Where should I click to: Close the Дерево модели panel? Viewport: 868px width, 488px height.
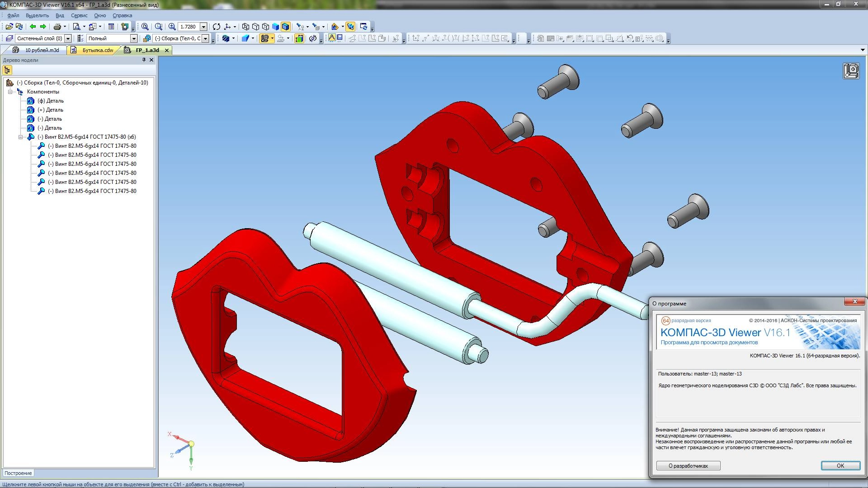tap(151, 60)
